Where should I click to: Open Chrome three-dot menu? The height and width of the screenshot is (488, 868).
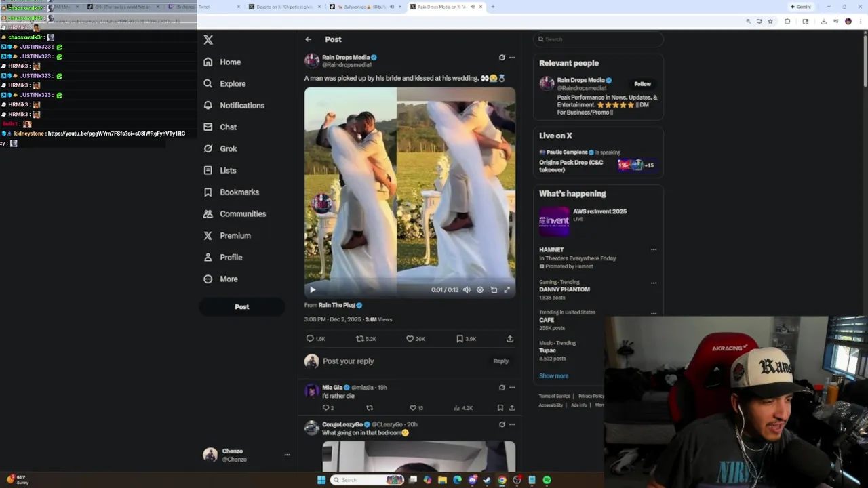point(861,21)
